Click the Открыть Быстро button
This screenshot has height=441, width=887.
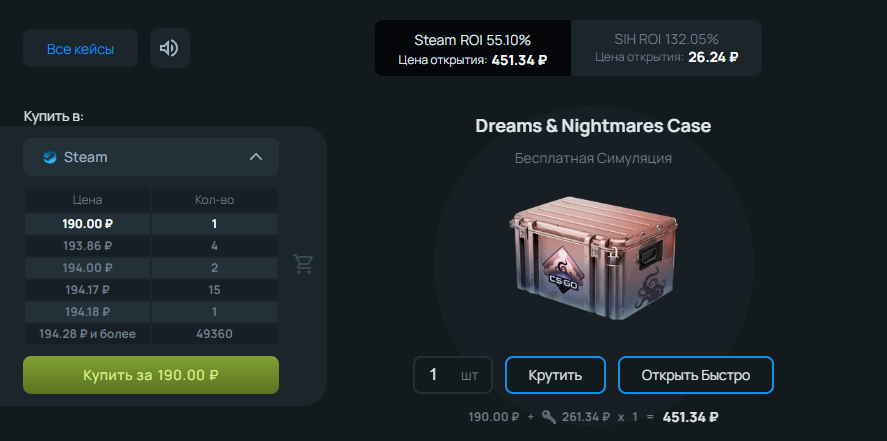[695, 375]
